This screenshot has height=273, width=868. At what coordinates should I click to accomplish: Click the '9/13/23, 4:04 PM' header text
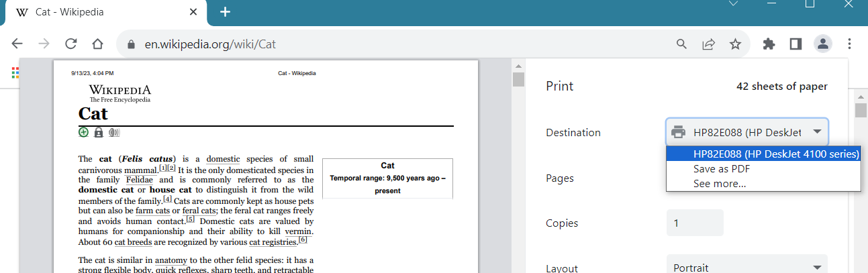pyautogui.click(x=92, y=73)
